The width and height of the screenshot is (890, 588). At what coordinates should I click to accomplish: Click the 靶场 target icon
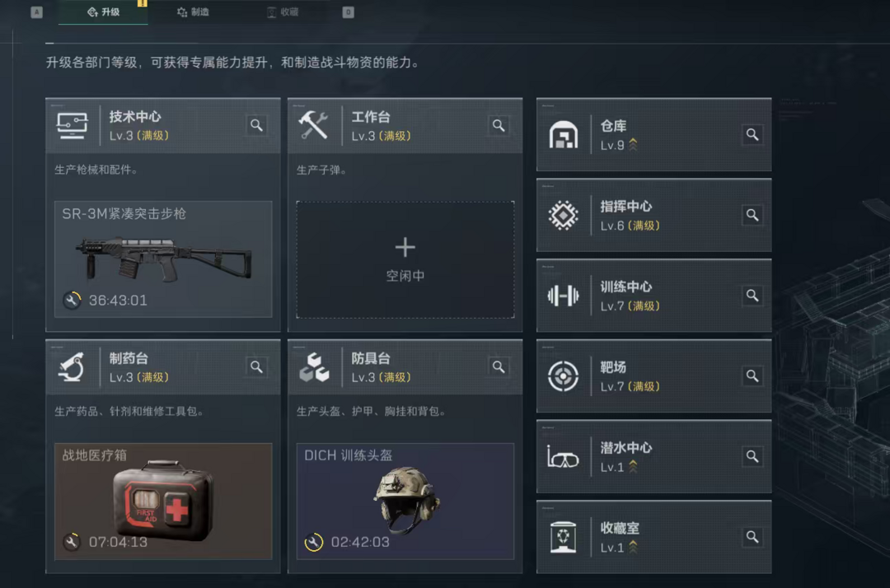click(x=563, y=376)
